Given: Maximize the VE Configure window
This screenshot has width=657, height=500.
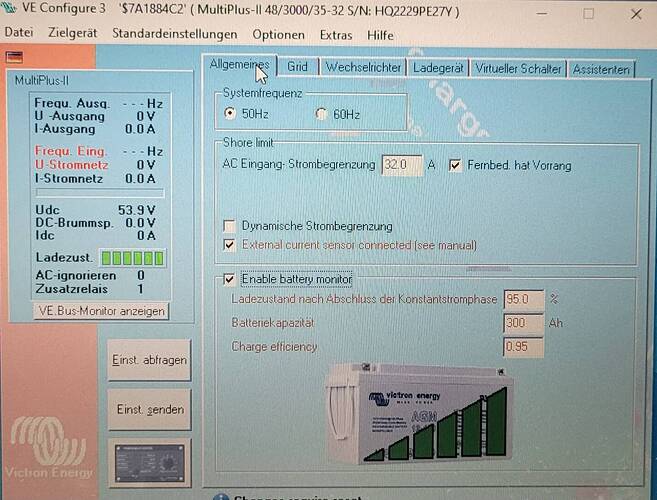Looking at the screenshot, I should (x=588, y=14).
